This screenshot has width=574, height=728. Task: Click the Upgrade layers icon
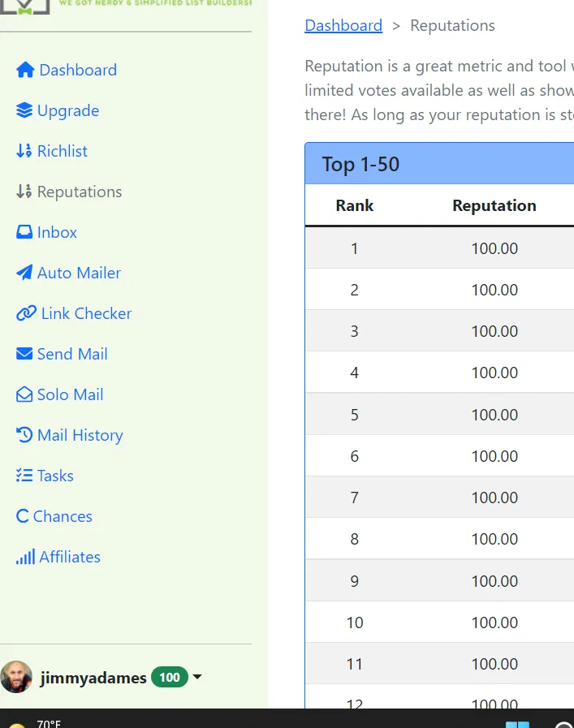(x=24, y=110)
